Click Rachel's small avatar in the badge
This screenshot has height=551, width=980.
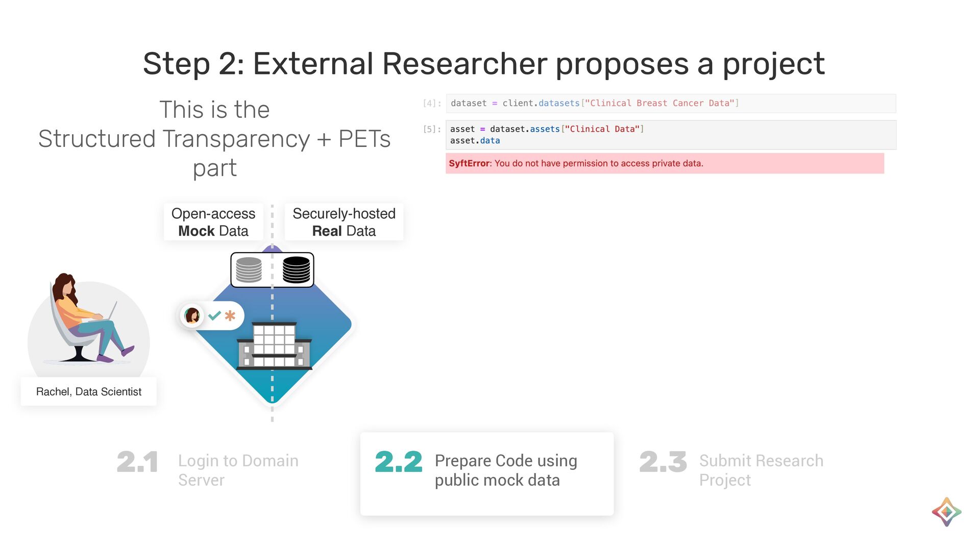pyautogui.click(x=192, y=316)
